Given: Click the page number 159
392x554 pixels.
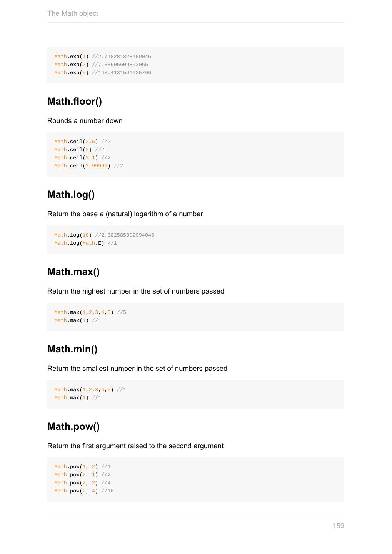Looking at the screenshot, I should coord(338,526).
